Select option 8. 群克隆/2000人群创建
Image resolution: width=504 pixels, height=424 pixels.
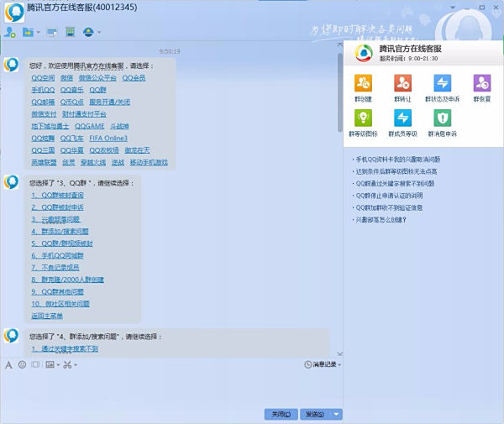[x=67, y=280]
